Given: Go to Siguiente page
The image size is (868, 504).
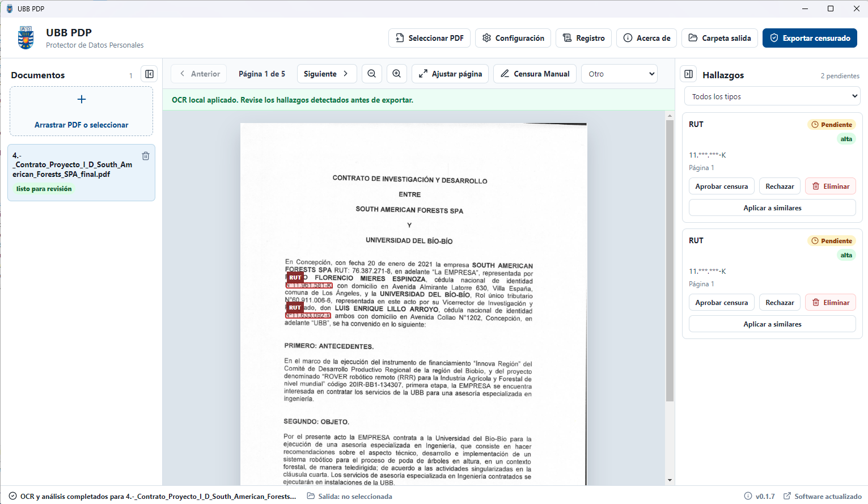Looking at the screenshot, I should tap(327, 74).
